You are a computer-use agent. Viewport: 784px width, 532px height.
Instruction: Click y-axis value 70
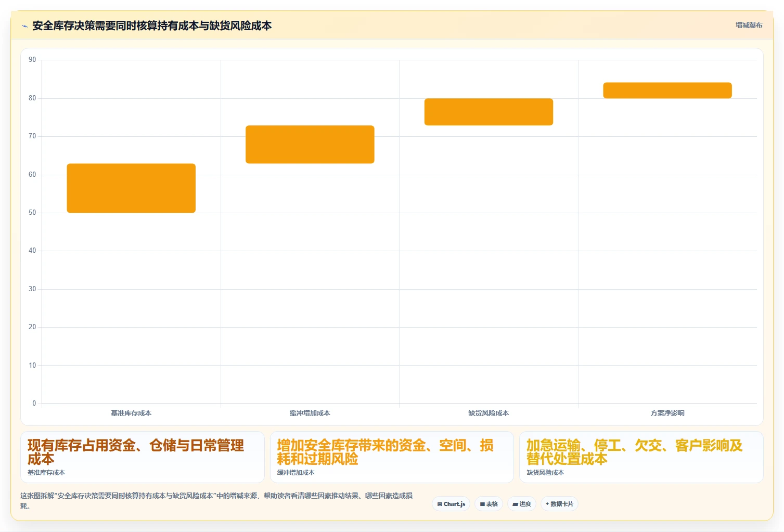click(x=32, y=136)
